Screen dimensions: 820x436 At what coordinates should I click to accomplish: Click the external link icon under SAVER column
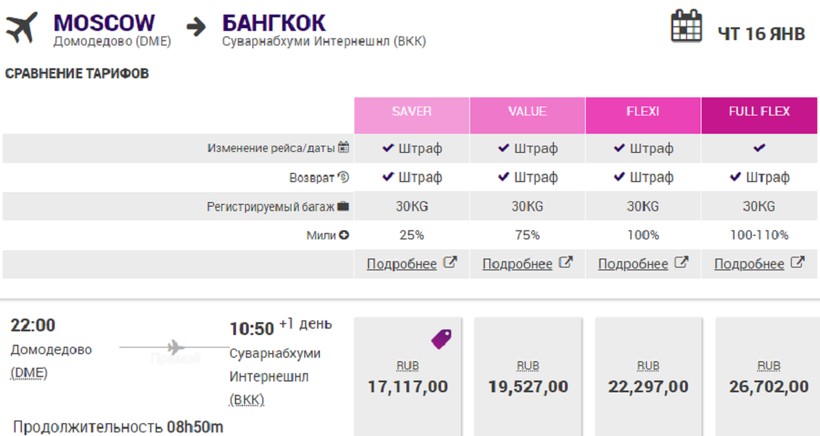(x=450, y=262)
